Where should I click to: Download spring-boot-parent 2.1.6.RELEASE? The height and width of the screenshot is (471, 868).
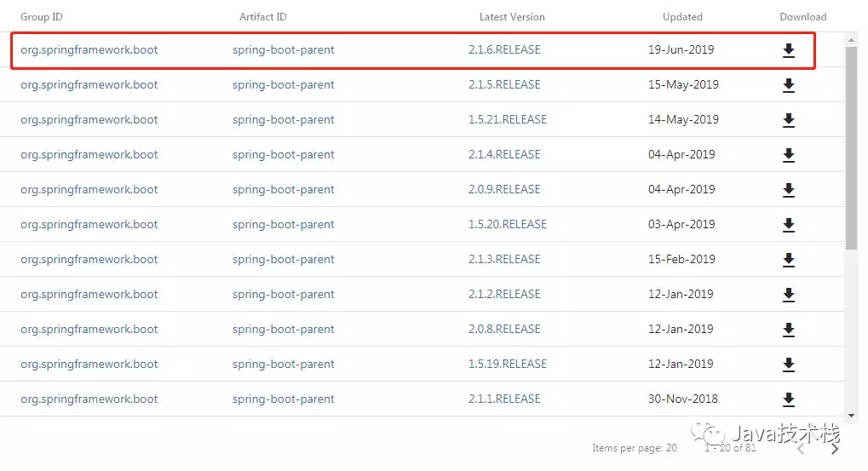click(x=788, y=50)
